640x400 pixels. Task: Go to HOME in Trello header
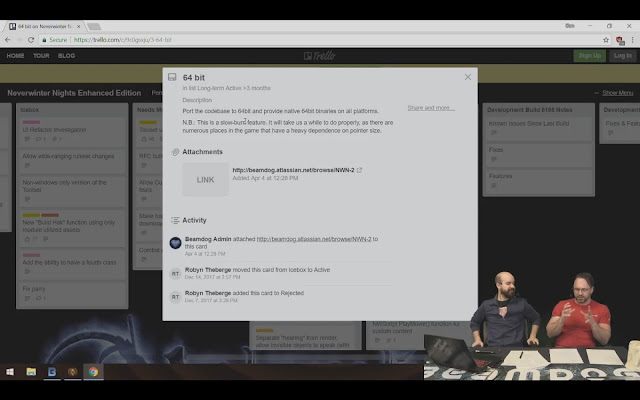15,56
